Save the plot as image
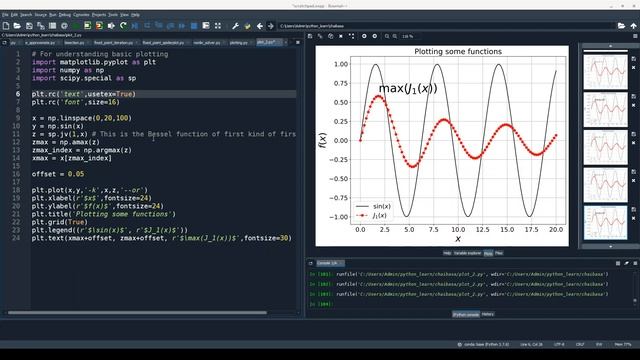This screenshot has height=360, width=640. point(310,36)
